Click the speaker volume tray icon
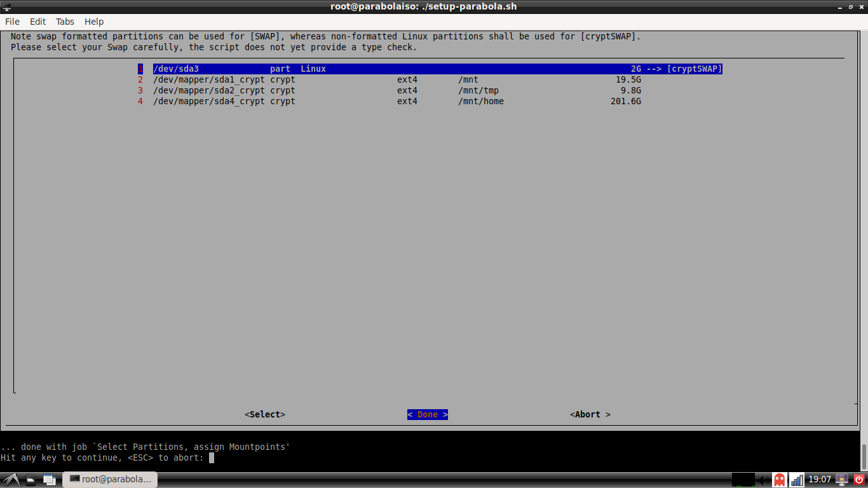Image resolution: width=868 pixels, height=488 pixels. tap(763, 480)
